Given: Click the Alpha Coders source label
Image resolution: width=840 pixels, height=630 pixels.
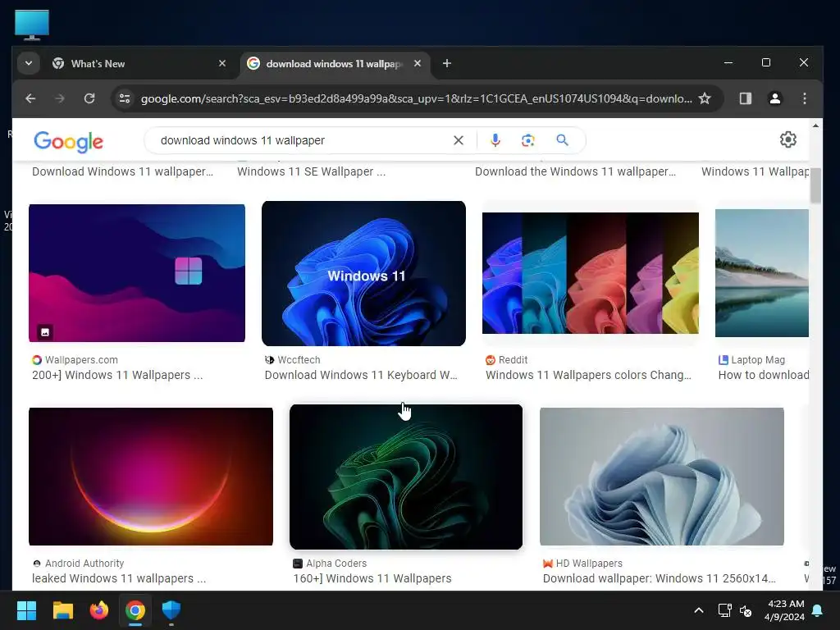Looking at the screenshot, I should pos(330,564).
